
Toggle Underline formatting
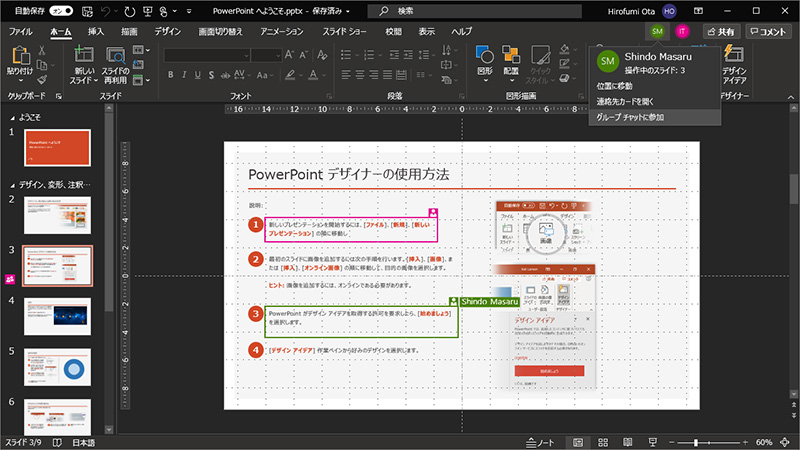198,75
